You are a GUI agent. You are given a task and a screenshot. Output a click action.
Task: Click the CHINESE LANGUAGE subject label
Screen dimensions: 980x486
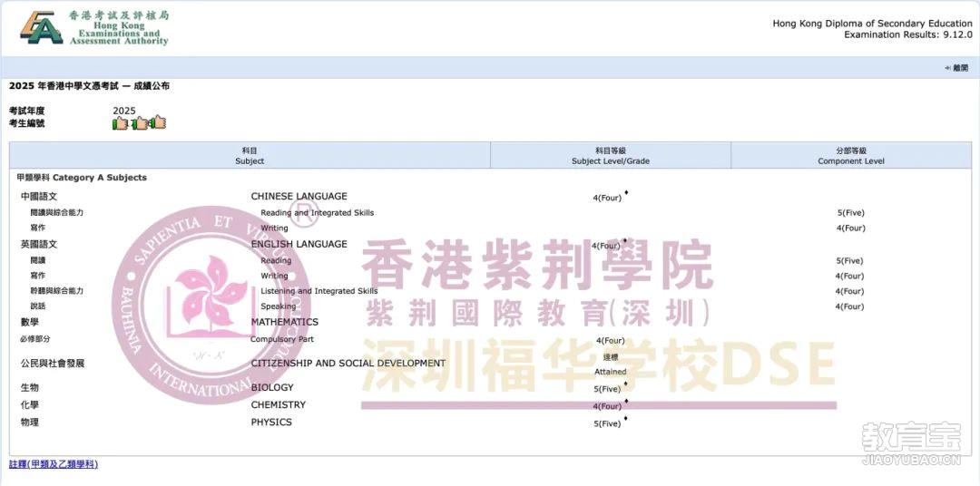click(299, 196)
